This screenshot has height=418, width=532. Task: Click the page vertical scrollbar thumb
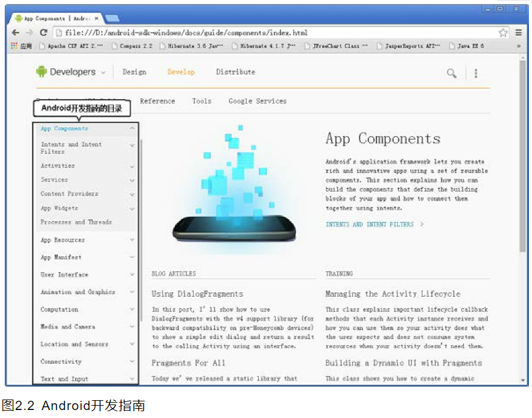click(523, 156)
